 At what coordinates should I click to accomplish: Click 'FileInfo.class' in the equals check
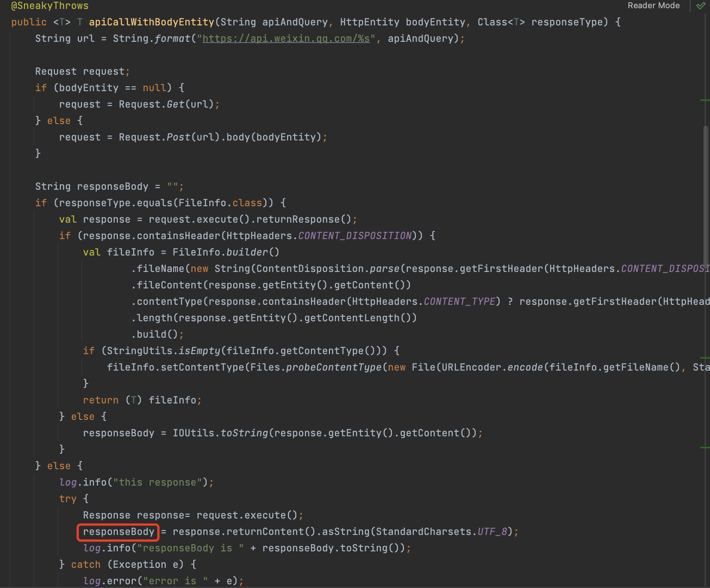[220, 203]
